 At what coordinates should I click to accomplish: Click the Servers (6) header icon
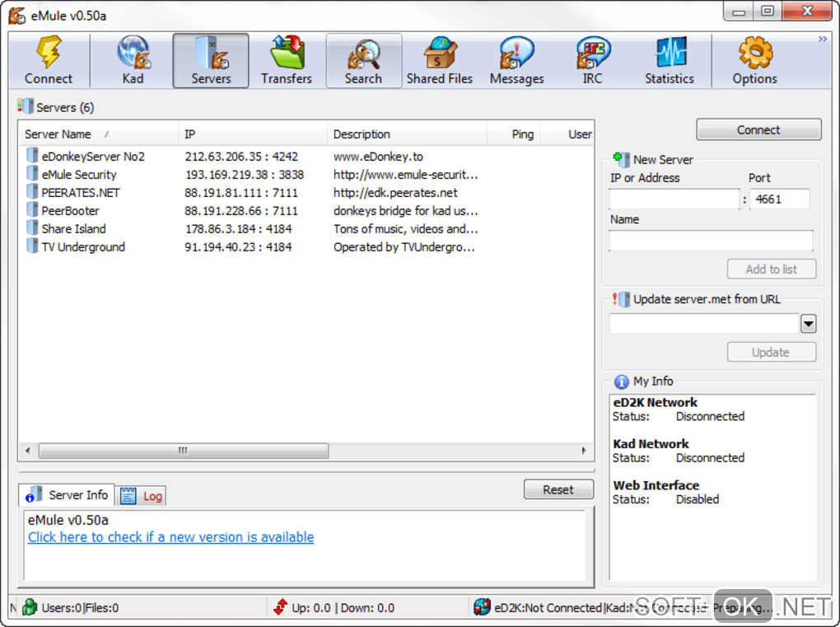[x=25, y=106]
